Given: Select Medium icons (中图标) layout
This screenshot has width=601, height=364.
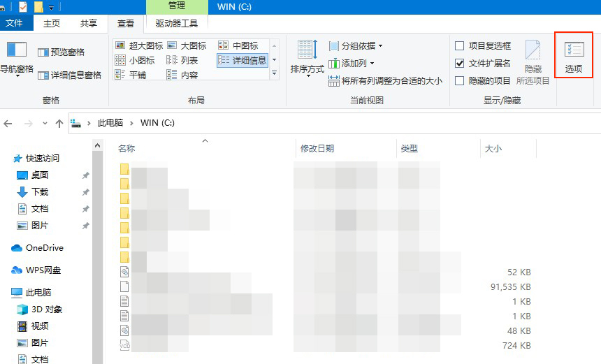Looking at the screenshot, I should 238,45.
